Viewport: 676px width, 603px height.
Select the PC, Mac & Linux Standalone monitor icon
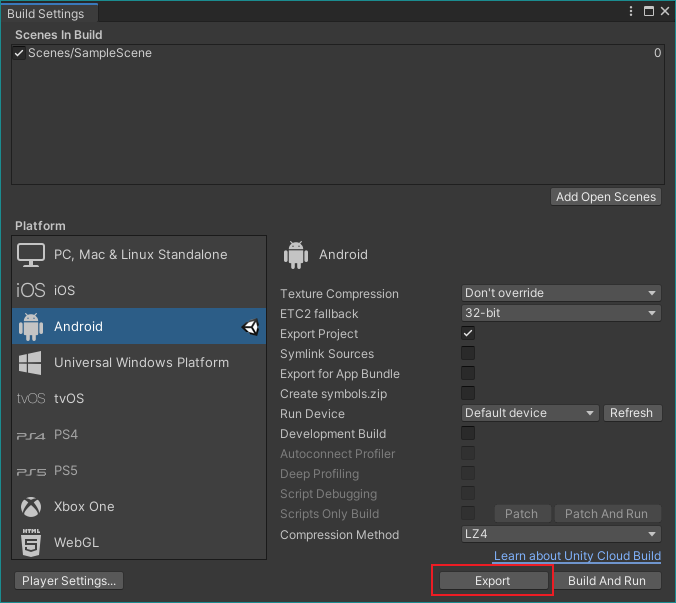click(31, 255)
